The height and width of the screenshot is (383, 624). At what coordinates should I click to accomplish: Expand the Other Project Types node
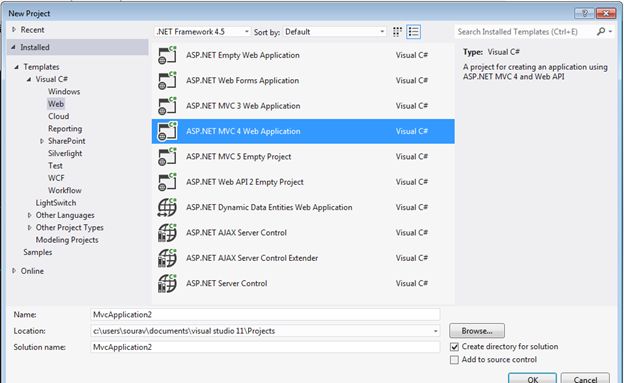coord(29,227)
